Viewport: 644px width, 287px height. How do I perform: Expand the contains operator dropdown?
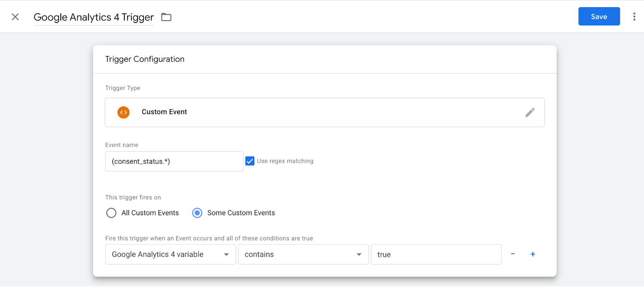tap(303, 254)
